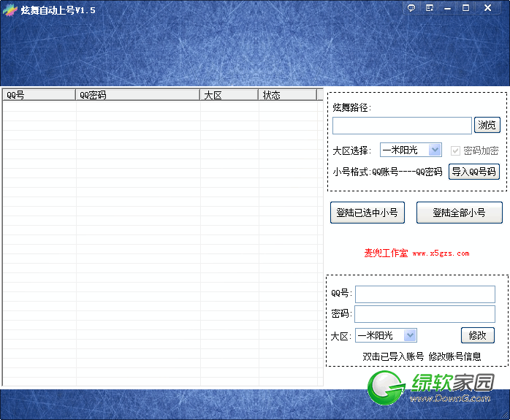The image size is (510, 420).
Task: Click the 修改 button
Action: (477, 335)
